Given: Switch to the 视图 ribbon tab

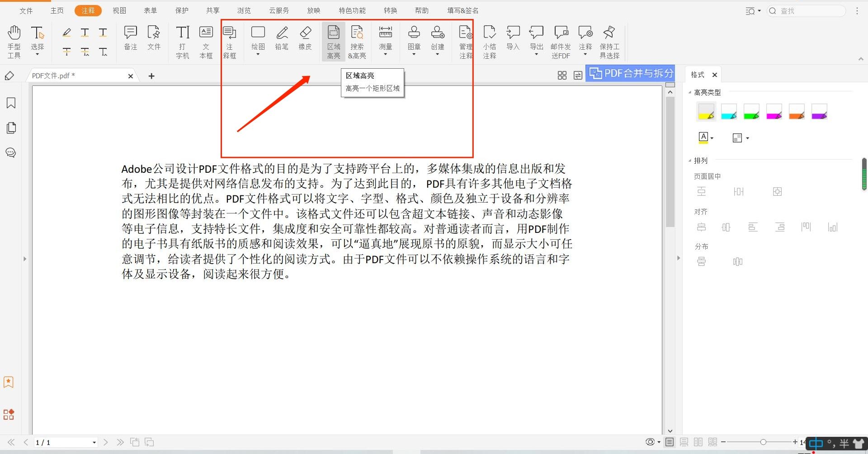Looking at the screenshot, I should coord(119,10).
